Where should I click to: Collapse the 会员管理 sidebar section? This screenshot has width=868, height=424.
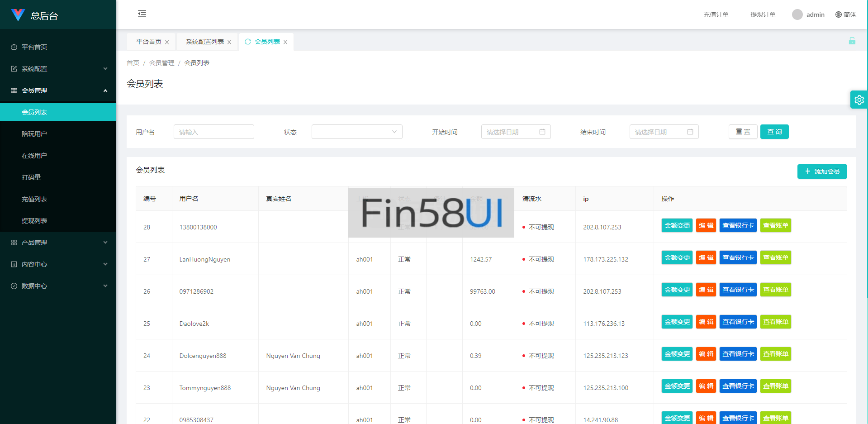tap(58, 91)
